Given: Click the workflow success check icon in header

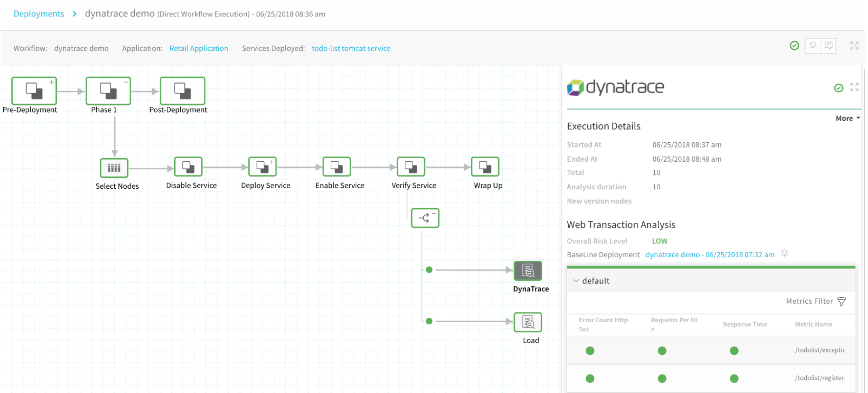Looking at the screenshot, I should coord(794,46).
